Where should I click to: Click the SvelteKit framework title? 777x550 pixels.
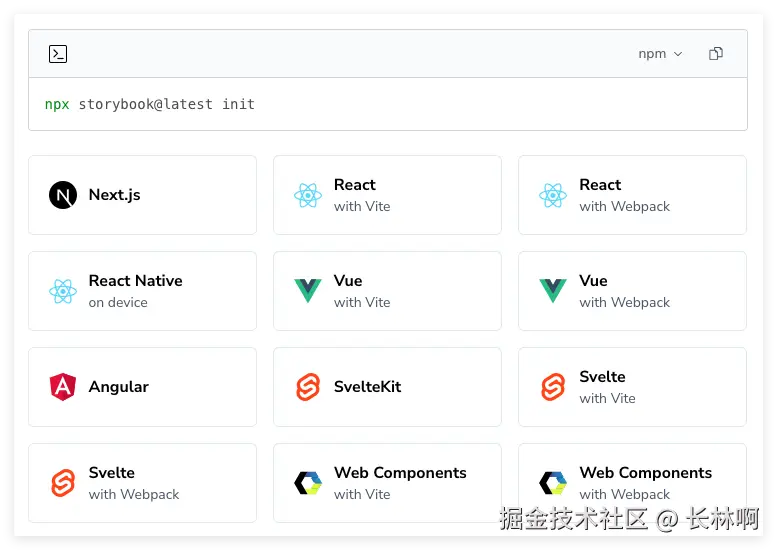pyautogui.click(x=367, y=387)
